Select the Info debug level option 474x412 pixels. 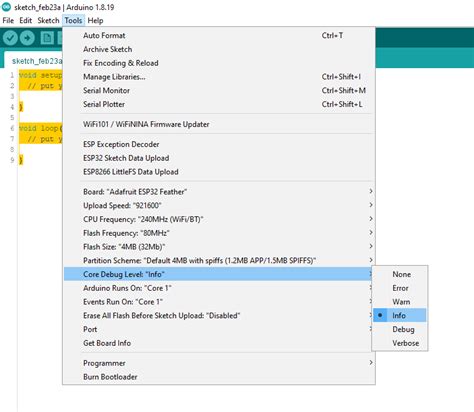pyautogui.click(x=400, y=316)
